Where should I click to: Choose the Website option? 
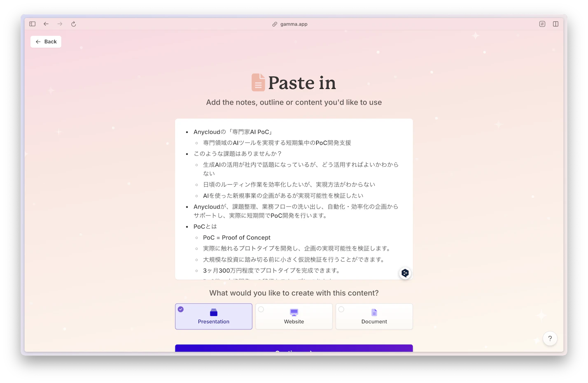click(294, 316)
